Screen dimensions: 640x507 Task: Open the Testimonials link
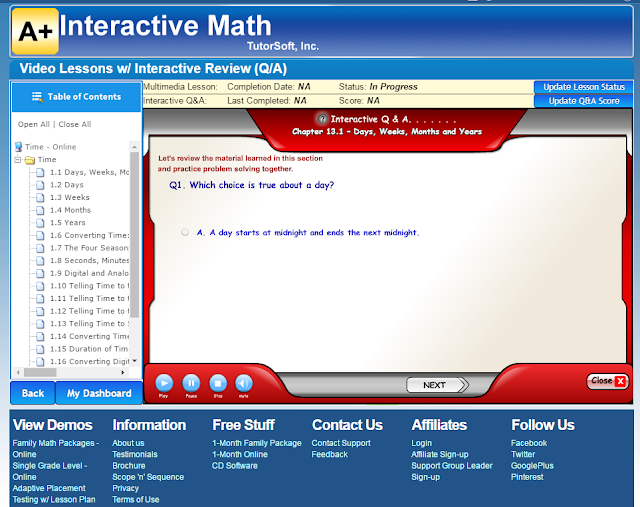[135, 455]
